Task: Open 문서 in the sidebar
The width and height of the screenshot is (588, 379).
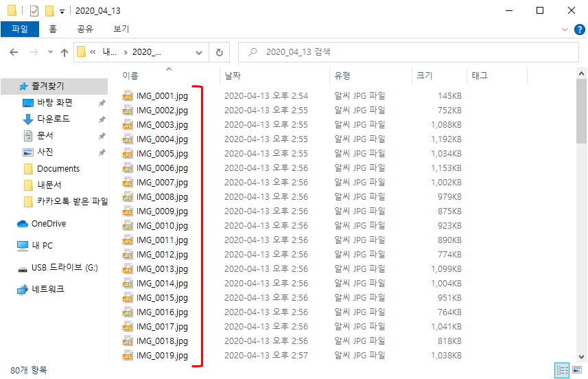Action: click(45, 135)
